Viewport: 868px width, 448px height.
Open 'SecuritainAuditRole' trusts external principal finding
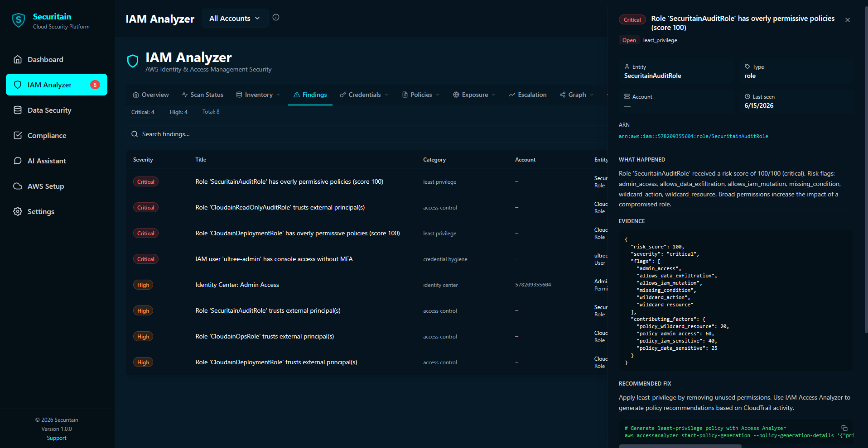coord(367,310)
